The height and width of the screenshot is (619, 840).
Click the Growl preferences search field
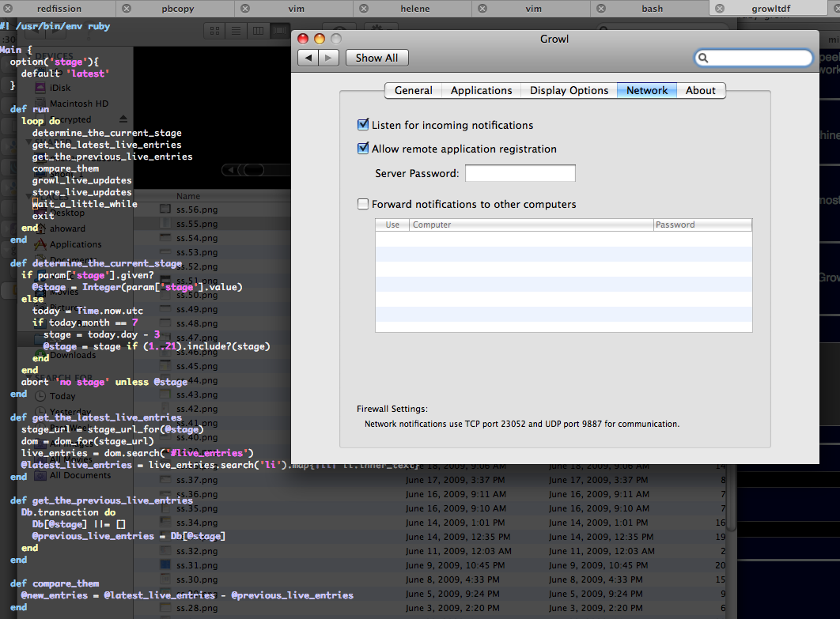pos(754,58)
